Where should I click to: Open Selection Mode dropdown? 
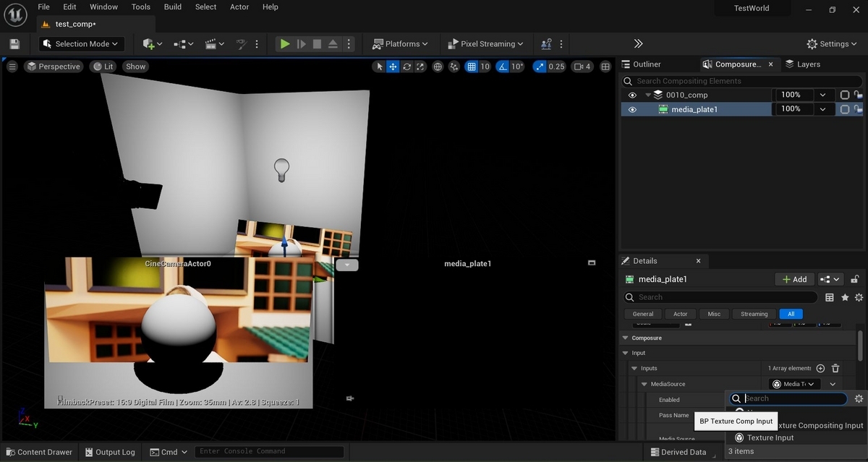[x=82, y=44]
